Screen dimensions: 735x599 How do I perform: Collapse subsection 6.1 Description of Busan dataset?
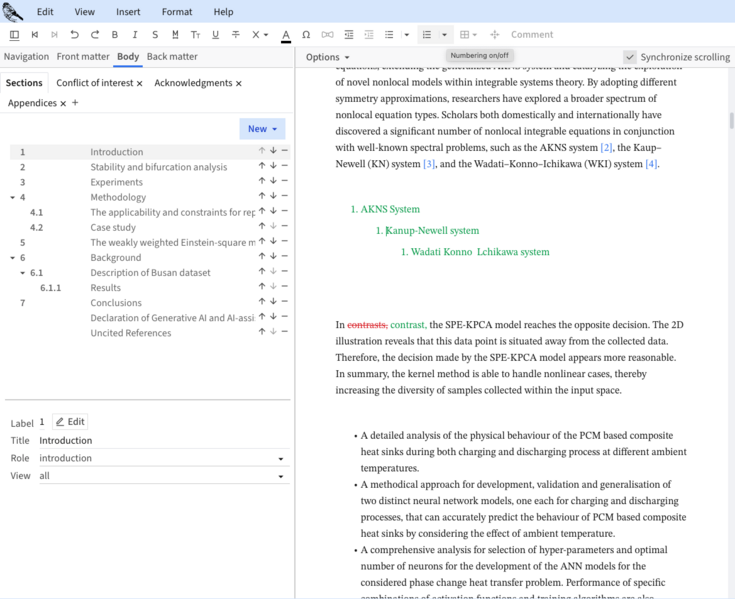22,273
